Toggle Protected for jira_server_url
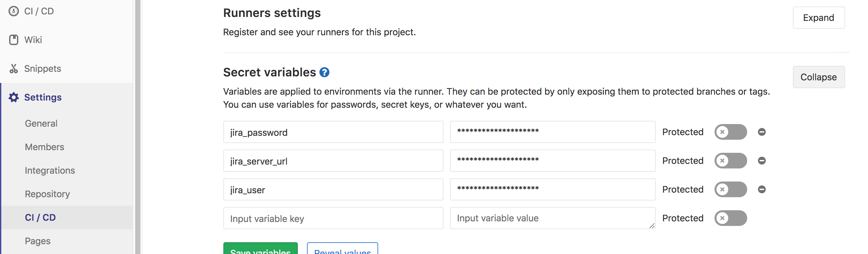 click(731, 161)
